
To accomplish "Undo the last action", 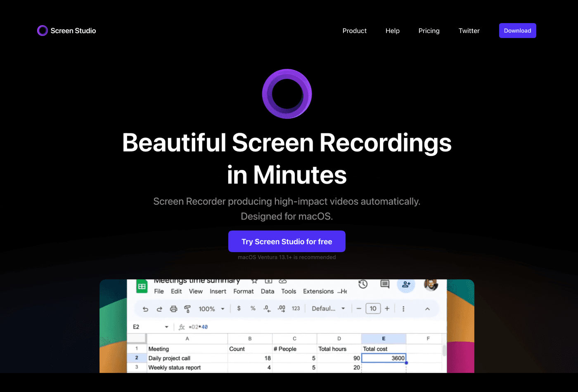I will [145, 308].
